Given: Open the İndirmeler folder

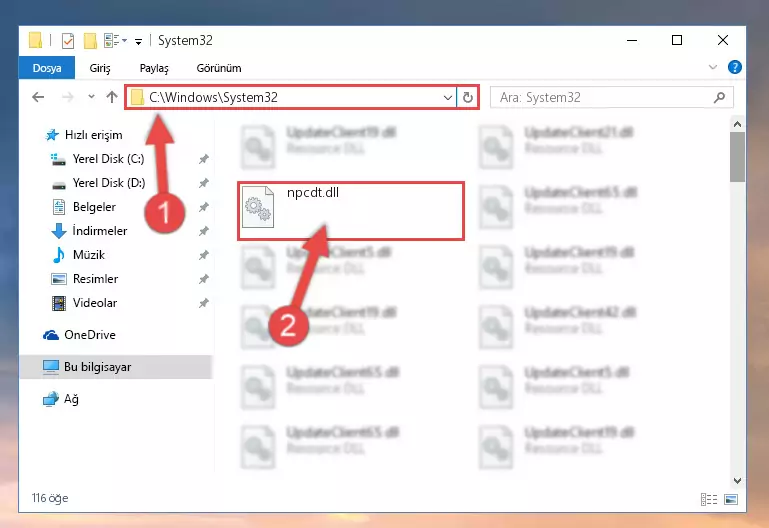Looking at the screenshot, I should 100,231.
